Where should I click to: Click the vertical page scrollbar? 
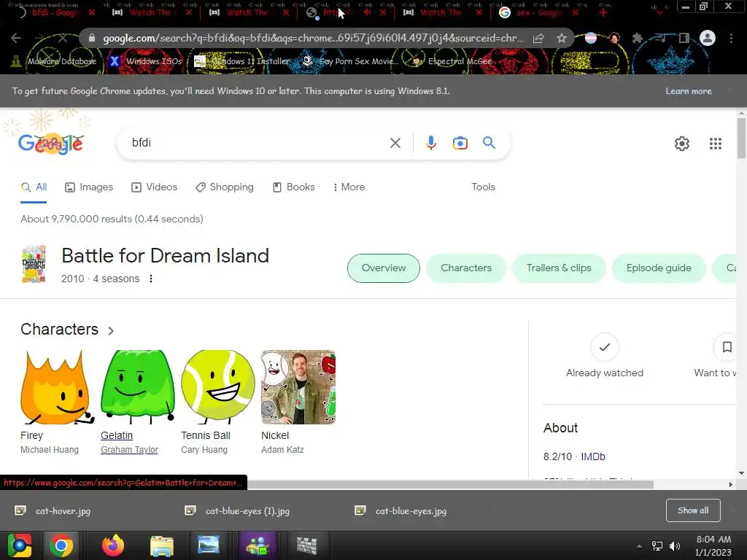pyautogui.click(x=741, y=138)
